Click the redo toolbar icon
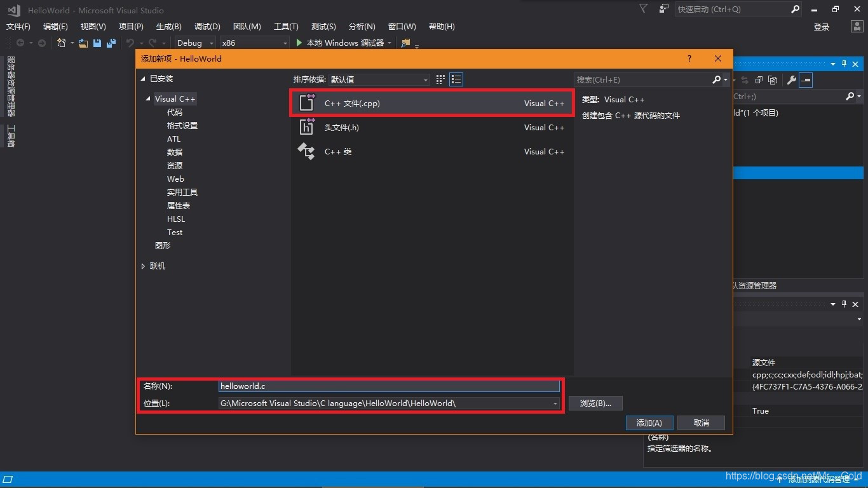This screenshot has width=868, height=488. pos(153,43)
